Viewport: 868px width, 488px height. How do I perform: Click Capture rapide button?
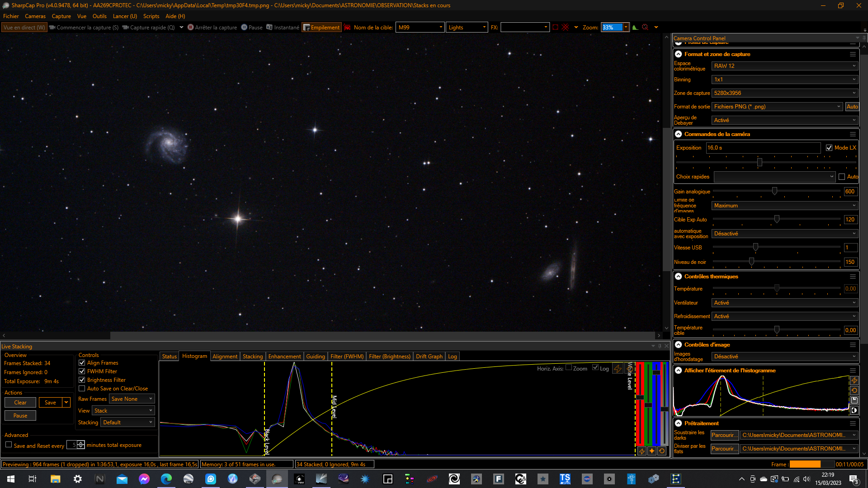(148, 28)
